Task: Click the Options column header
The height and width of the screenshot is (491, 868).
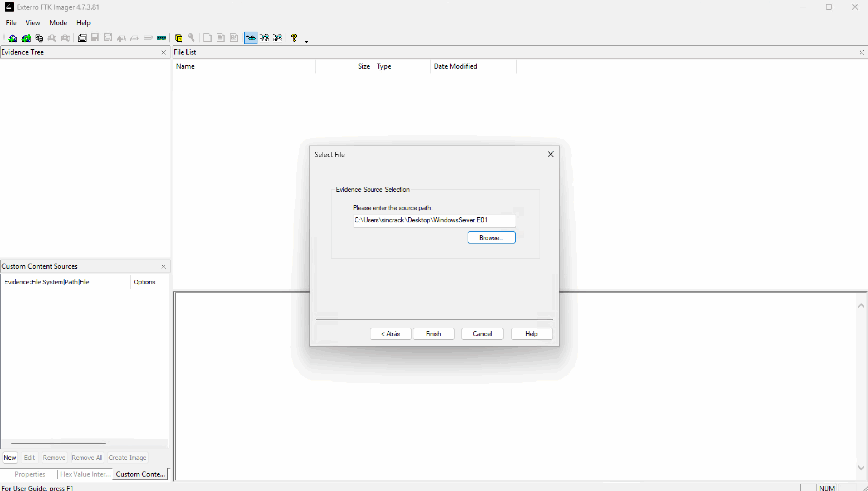Action: [x=149, y=282]
